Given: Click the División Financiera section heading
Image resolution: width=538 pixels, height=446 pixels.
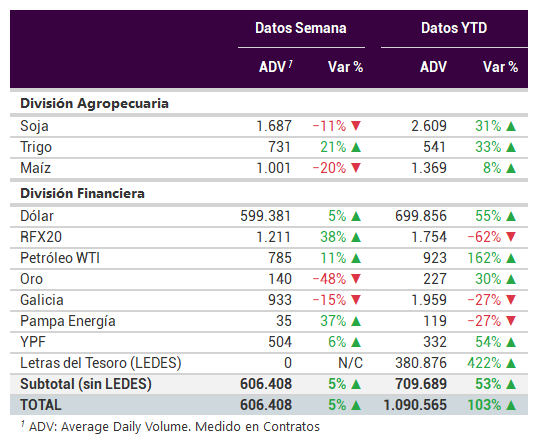Looking at the screenshot, I should pyautogui.click(x=82, y=193).
